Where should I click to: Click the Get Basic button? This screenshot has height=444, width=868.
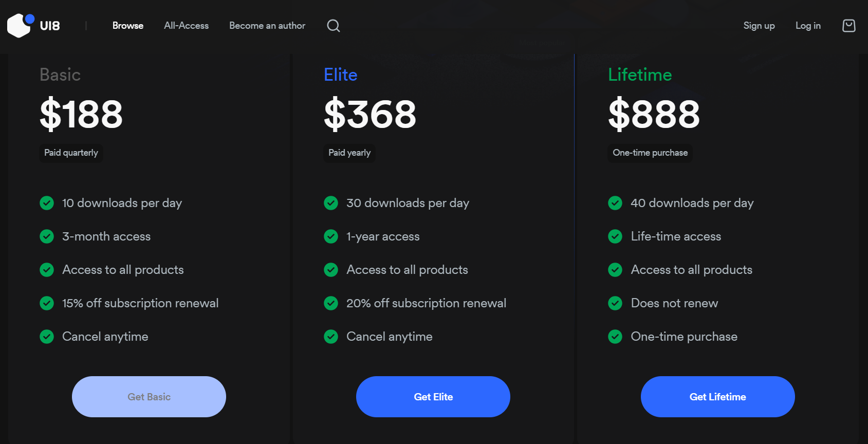(149, 397)
